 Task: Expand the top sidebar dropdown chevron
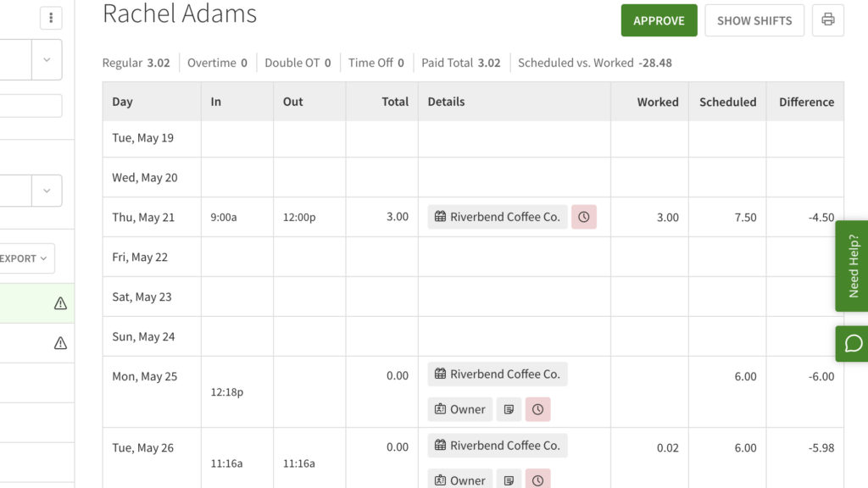(47, 60)
